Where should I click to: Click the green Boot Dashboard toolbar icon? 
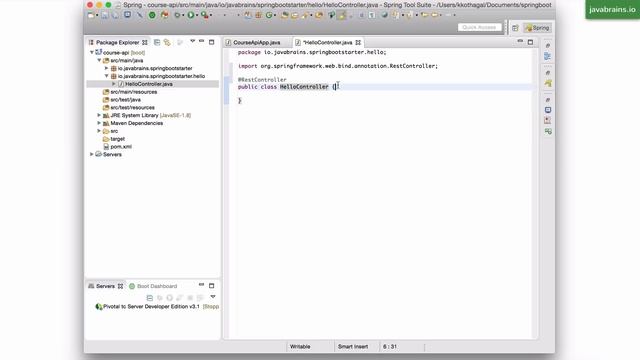pyautogui.click(x=152, y=15)
